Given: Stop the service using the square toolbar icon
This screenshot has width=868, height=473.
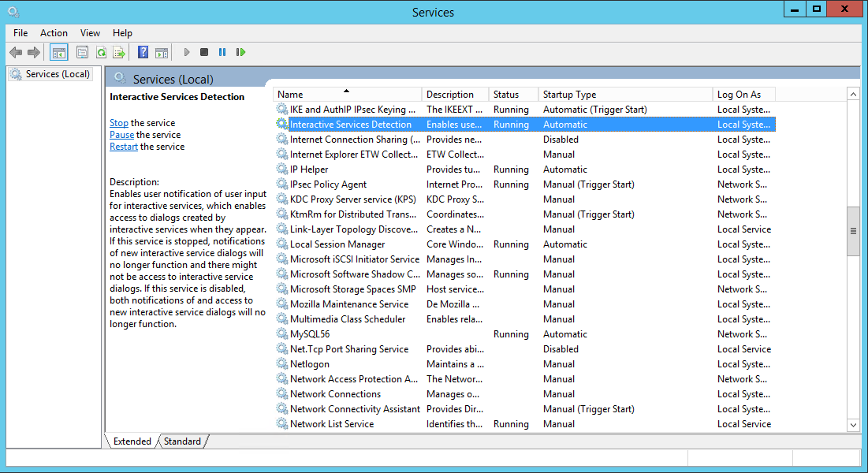Looking at the screenshot, I should (x=203, y=52).
